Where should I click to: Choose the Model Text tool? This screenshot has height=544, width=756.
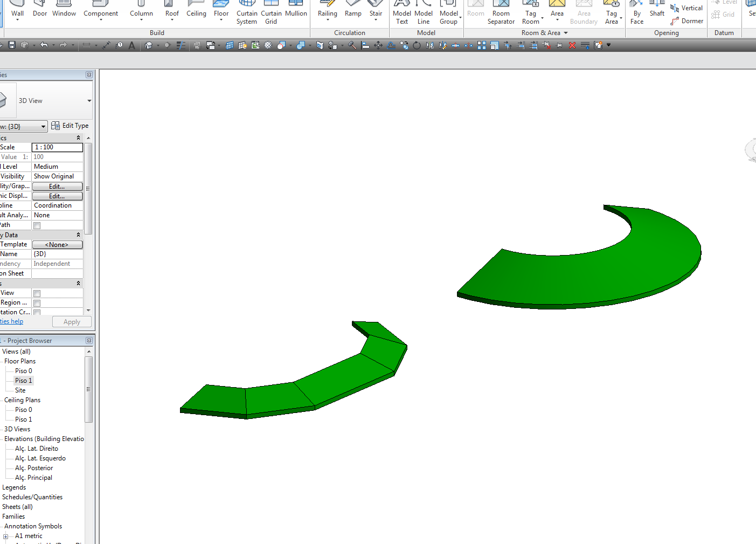coord(402,12)
